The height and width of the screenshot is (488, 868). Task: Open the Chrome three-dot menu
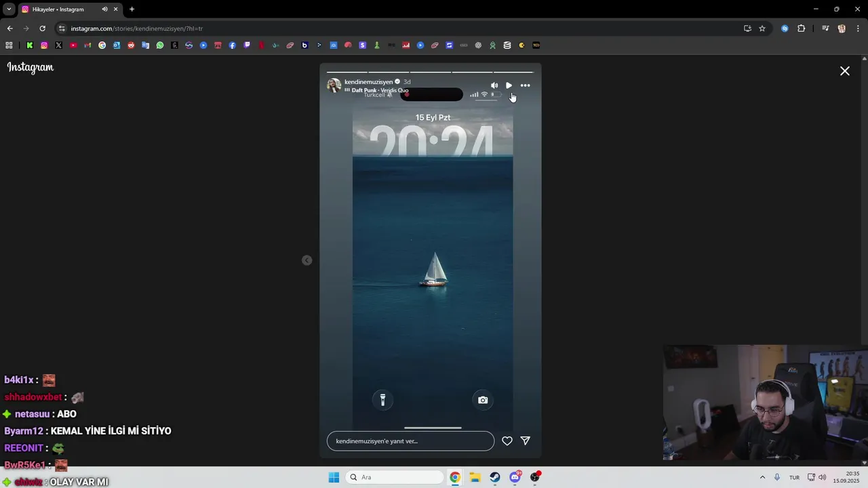(859, 28)
